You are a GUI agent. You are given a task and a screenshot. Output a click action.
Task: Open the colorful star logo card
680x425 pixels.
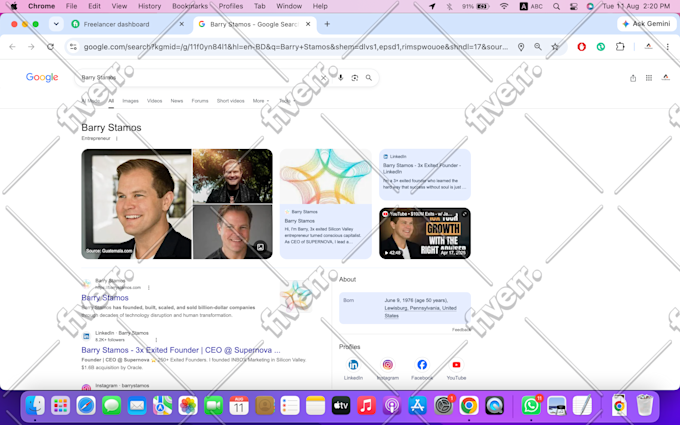[x=326, y=204]
